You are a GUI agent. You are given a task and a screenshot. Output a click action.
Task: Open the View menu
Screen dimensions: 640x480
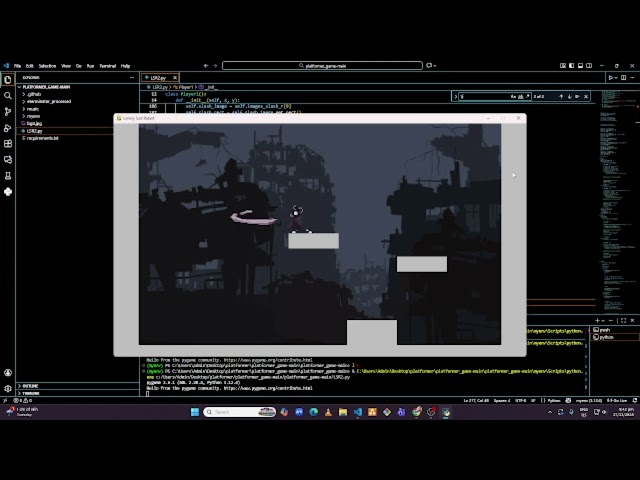(x=66, y=66)
